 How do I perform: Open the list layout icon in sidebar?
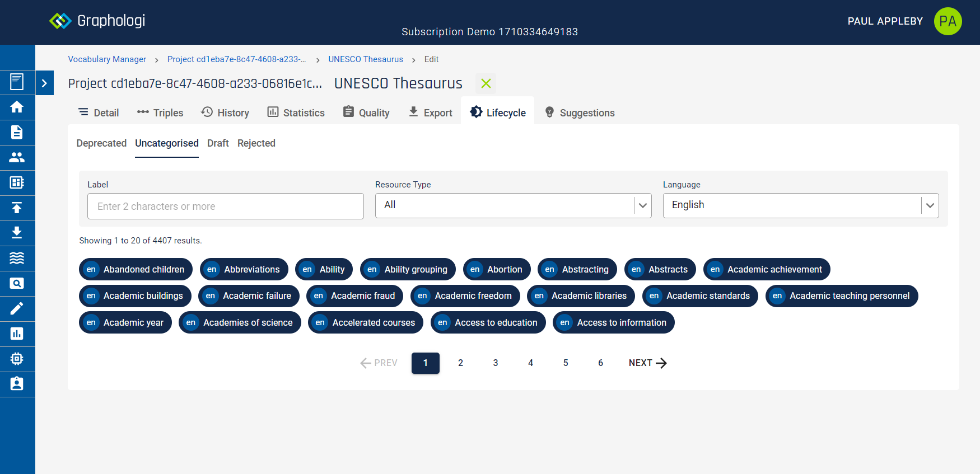17,182
